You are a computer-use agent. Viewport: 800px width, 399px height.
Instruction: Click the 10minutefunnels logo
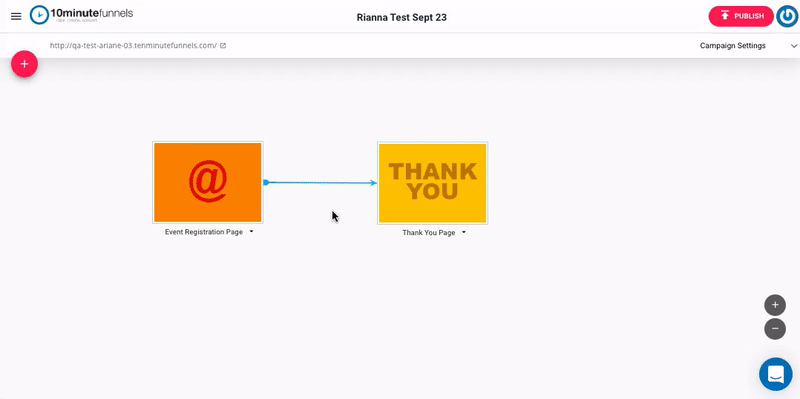click(81, 15)
